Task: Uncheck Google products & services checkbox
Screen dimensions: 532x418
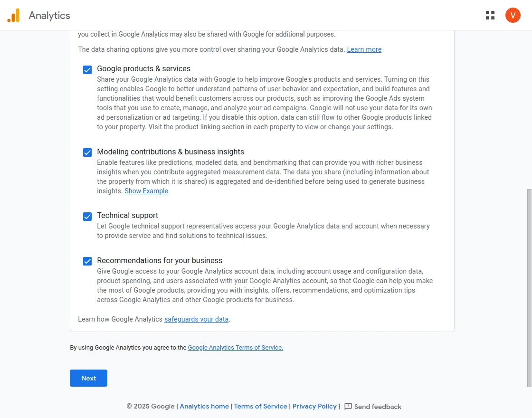Action: click(x=87, y=70)
